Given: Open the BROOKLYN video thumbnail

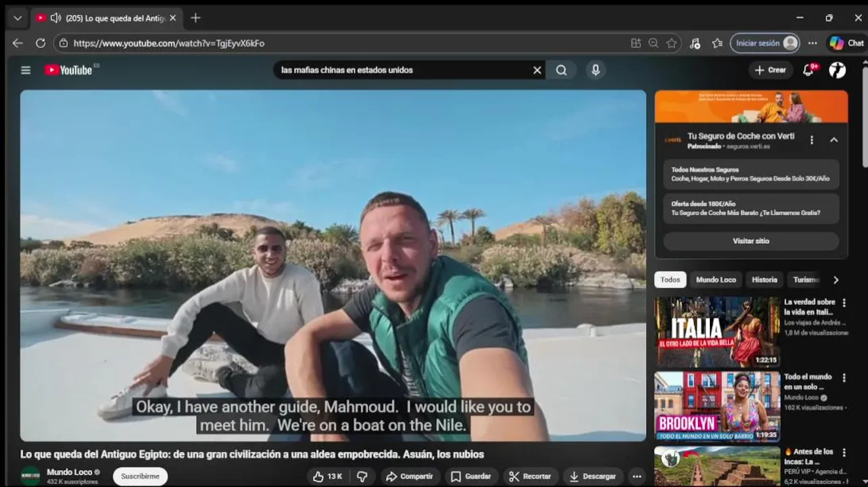Looking at the screenshot, I should click(717, 406).
